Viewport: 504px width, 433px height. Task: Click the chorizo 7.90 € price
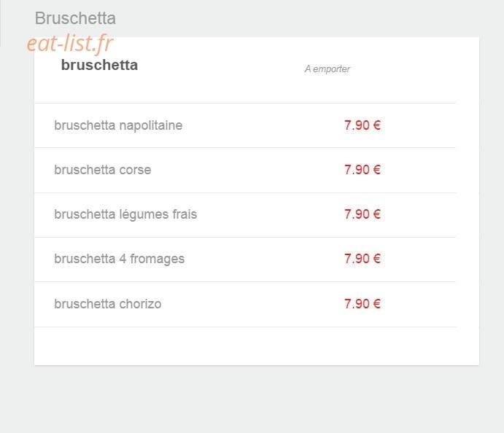(363, 303)
